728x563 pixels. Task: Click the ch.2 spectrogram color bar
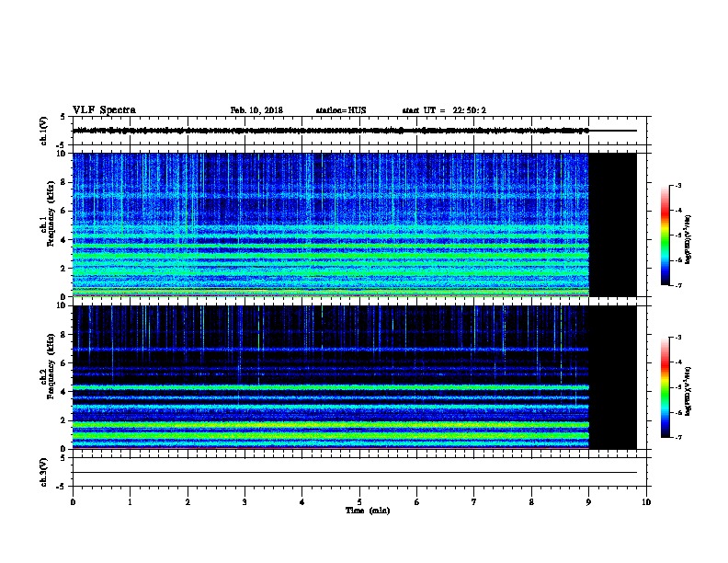665,387
